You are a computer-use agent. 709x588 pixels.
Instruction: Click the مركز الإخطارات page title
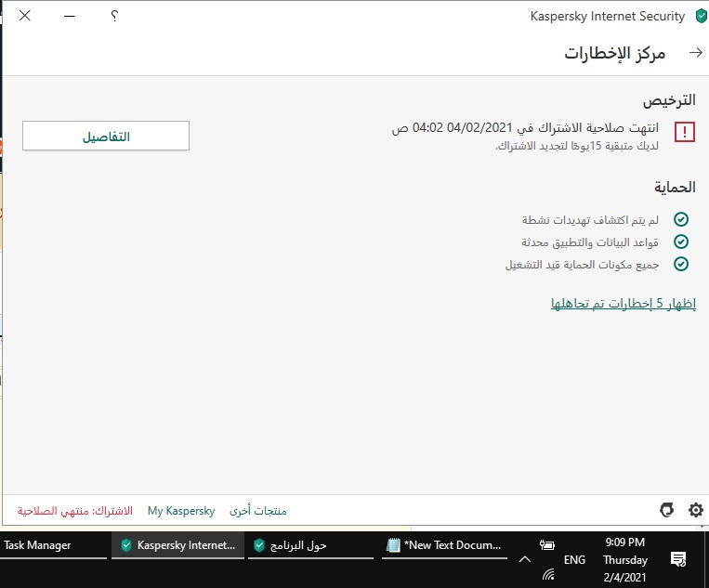615,53
